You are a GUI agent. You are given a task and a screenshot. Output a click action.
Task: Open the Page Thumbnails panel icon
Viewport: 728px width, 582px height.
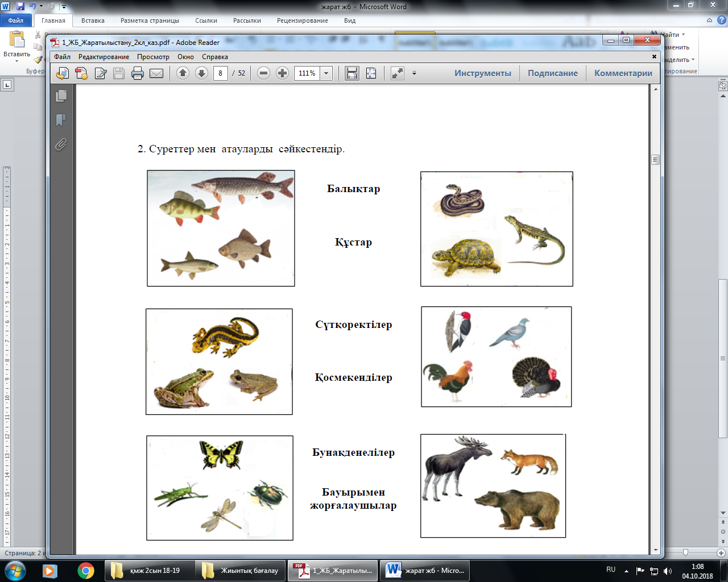point(61,96)
